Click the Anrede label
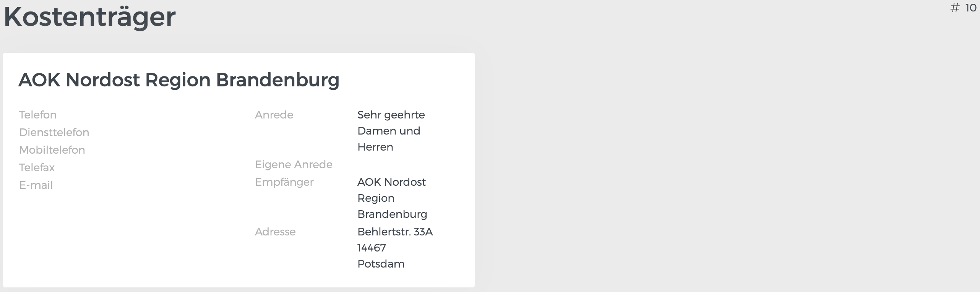The width and height of the screenshot is (980, 292). point(274,115)
